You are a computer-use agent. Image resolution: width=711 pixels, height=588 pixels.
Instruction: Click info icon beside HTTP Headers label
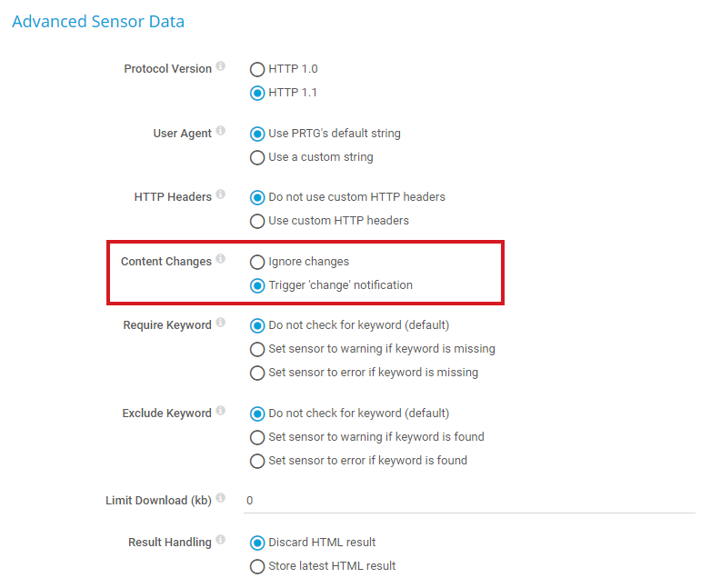click(221, 195)
